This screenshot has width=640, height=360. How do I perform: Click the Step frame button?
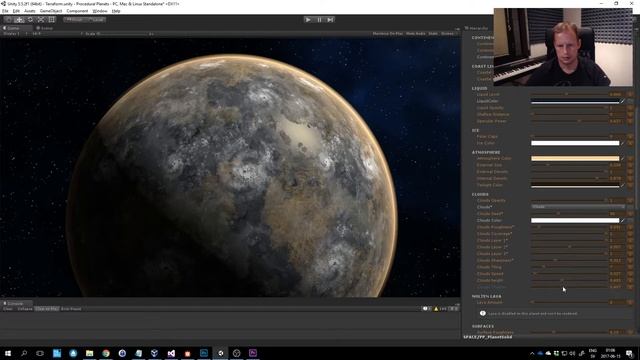click(x=330, y=20)
